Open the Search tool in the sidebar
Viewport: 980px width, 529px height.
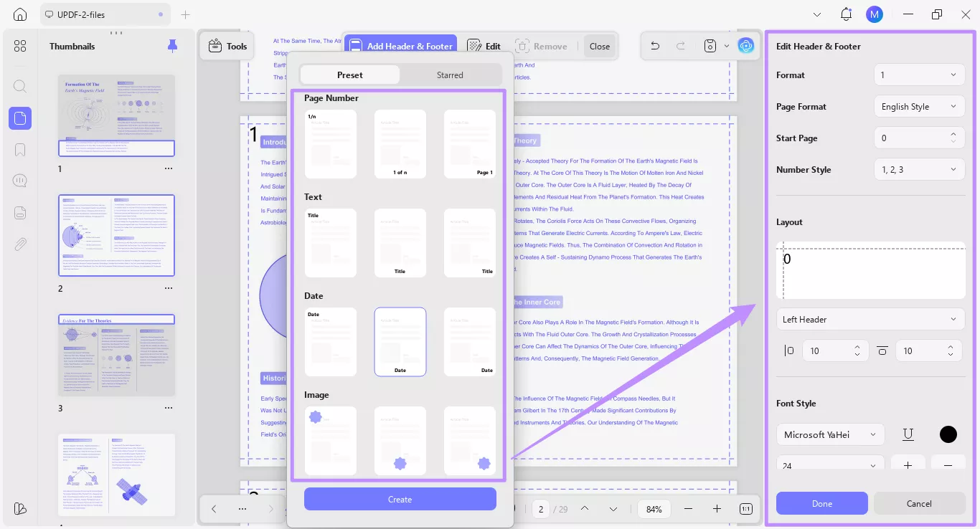tap(19, 86)
